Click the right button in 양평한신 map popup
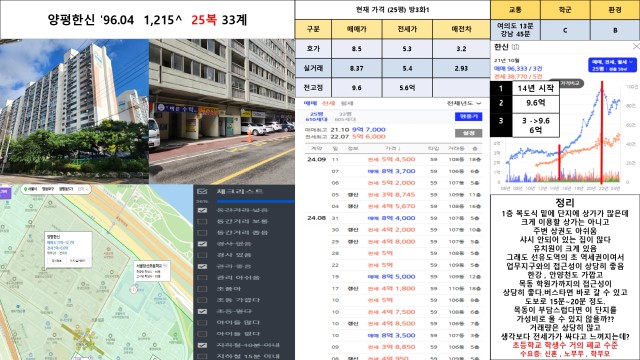Screen dimensions: 640x360 [78, 260]
